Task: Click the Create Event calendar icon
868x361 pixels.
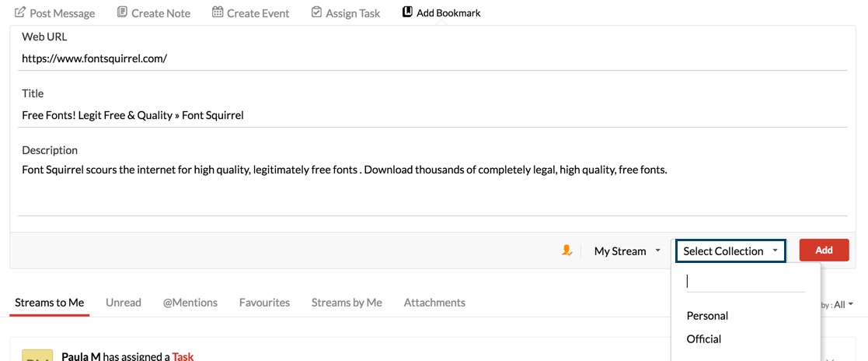Action: coord(218,12)
